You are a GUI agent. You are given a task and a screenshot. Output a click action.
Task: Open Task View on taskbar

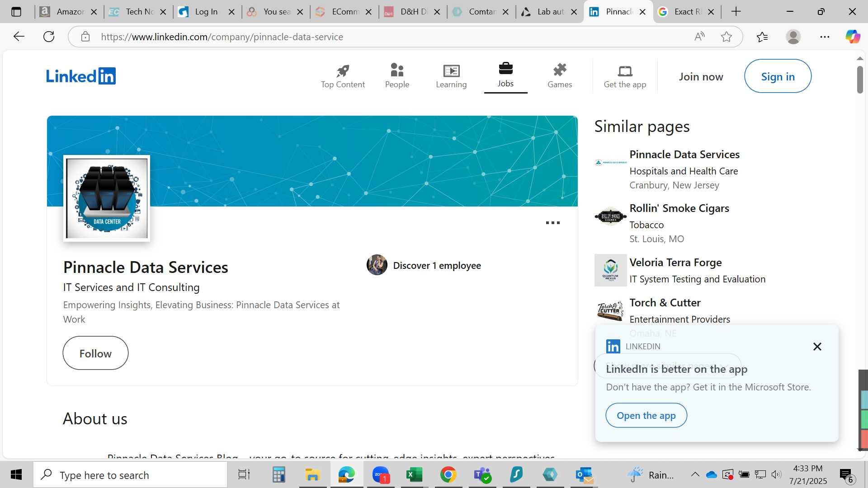click(244, 474)
